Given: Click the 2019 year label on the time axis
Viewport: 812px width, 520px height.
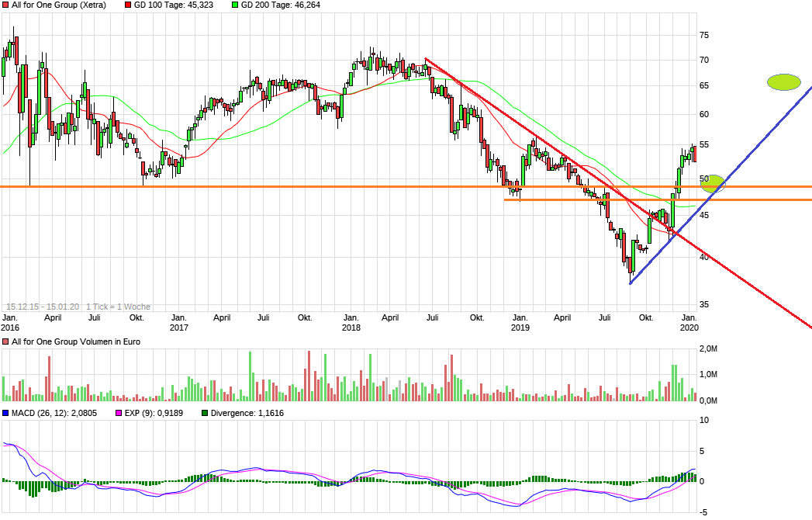Looking at the screenshot, I should click(x=519, y=328).
